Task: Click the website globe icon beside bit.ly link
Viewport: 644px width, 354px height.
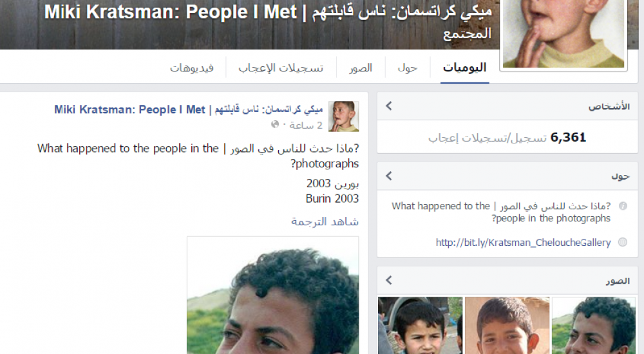Action: pos(623,242)
